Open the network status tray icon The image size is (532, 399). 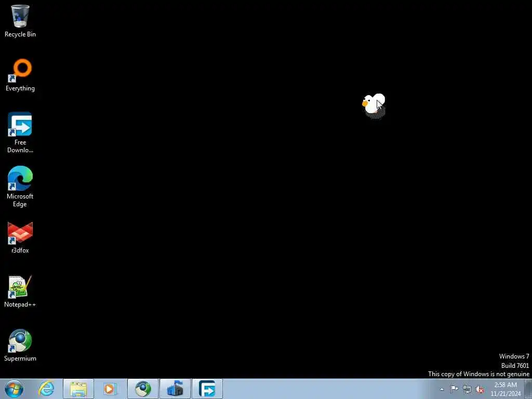point(467,389)
